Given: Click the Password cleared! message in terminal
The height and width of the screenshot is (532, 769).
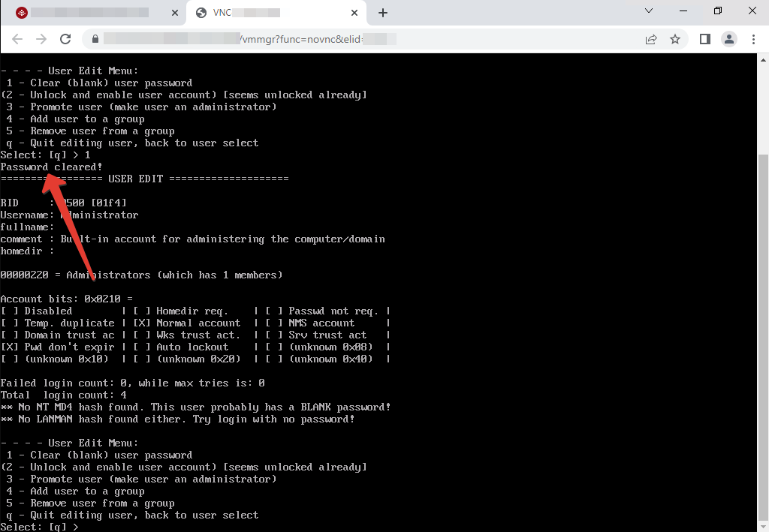Looking at the screenshot, I should [x=50, y=167].
